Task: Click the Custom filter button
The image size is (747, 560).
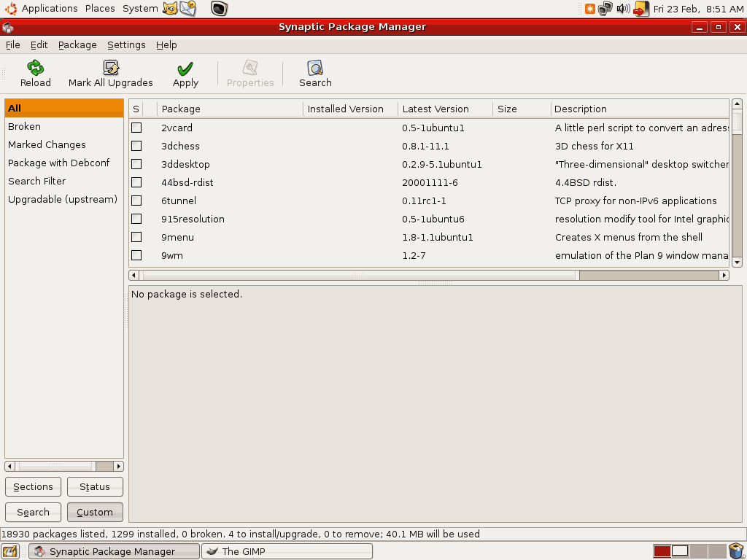Action: click(x=95, y=513)
